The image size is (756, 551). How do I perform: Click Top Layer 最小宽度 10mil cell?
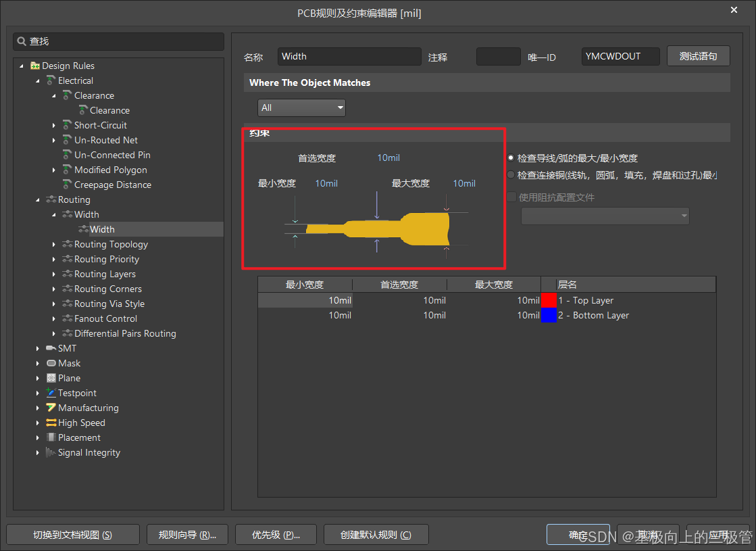coord(305,300)
